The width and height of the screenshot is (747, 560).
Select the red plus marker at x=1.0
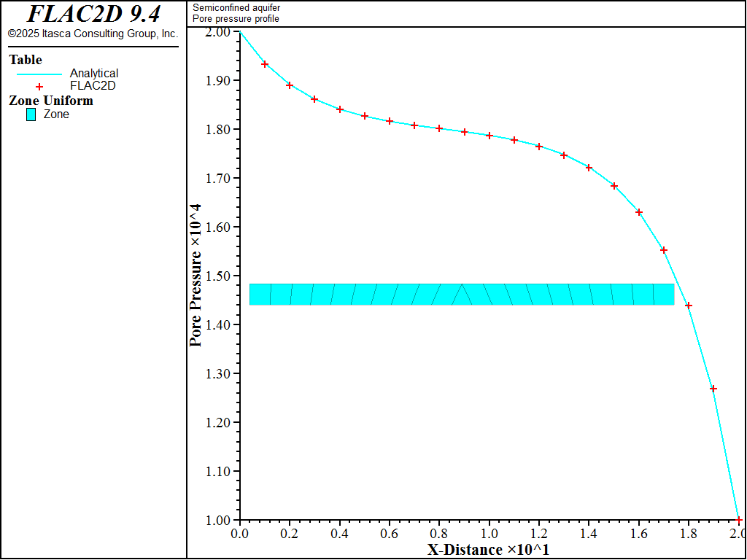pos(489,136)
